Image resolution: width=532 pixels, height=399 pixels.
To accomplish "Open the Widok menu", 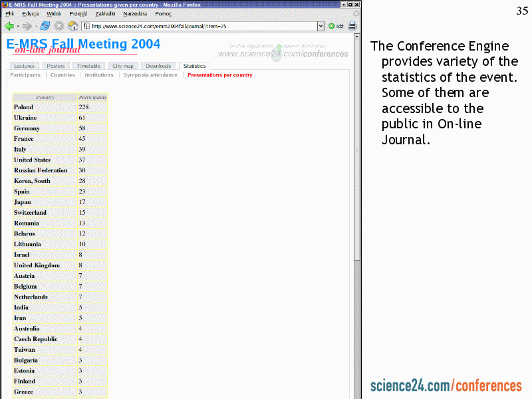I will [54, 13].
